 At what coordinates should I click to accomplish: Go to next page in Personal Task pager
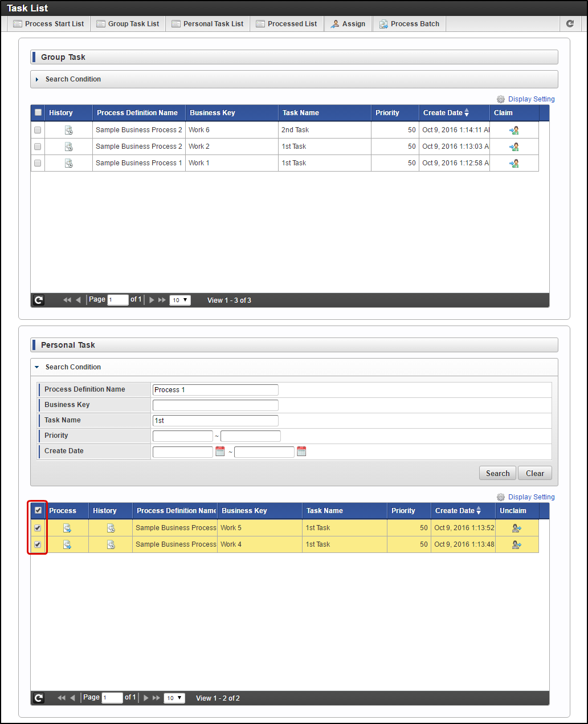146,698
